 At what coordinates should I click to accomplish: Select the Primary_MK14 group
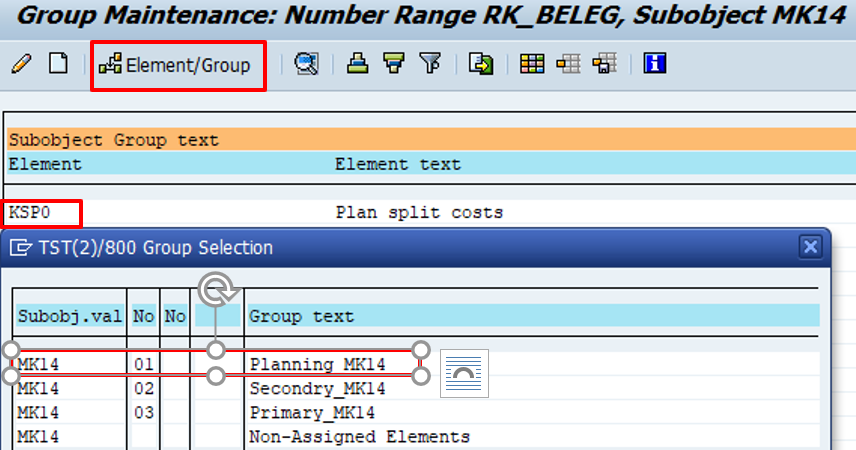310,412
